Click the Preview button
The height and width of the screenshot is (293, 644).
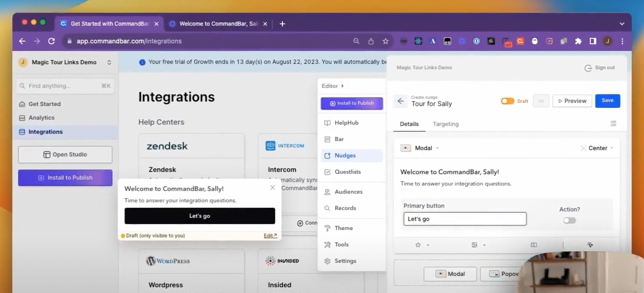point(572,101)
